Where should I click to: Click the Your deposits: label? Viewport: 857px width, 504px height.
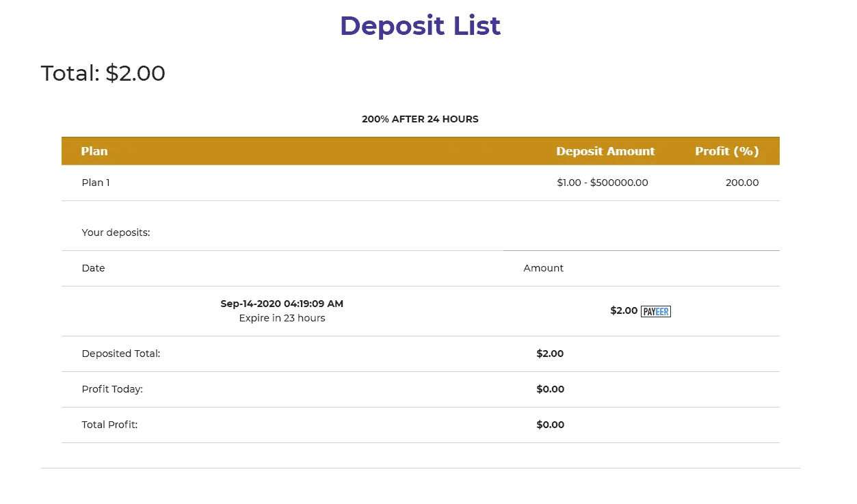[116, 233]
